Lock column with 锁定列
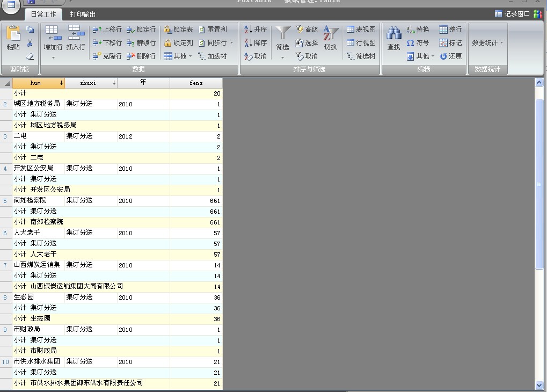This screenshot has height=392, width=547. tap(178, 42)
